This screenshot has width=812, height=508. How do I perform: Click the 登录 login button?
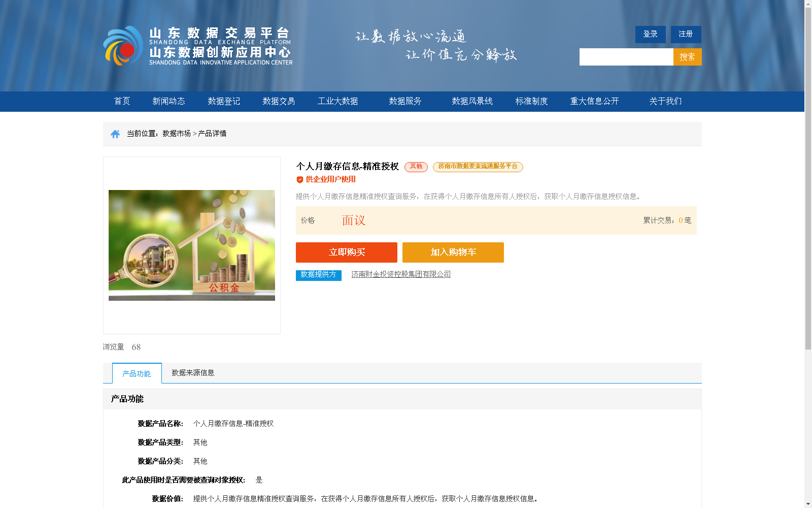point(650,34)
